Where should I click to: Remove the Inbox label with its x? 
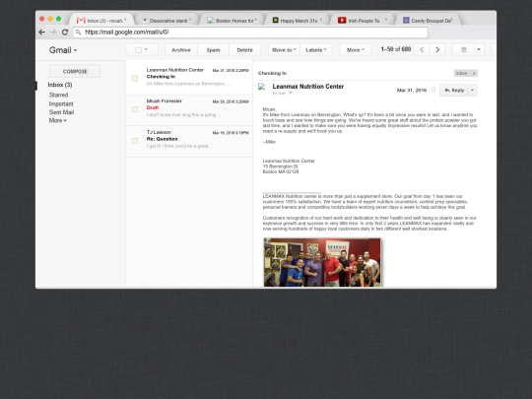(474, 73)
